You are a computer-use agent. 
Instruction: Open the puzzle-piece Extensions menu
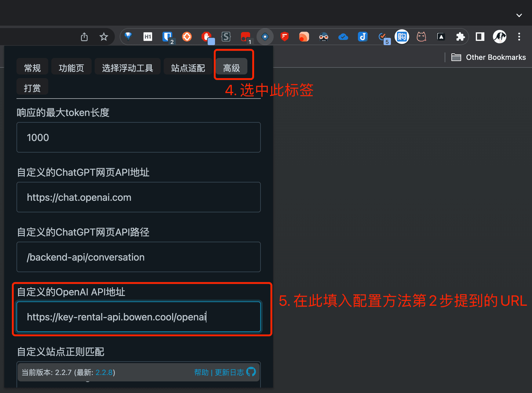point(460,37)
